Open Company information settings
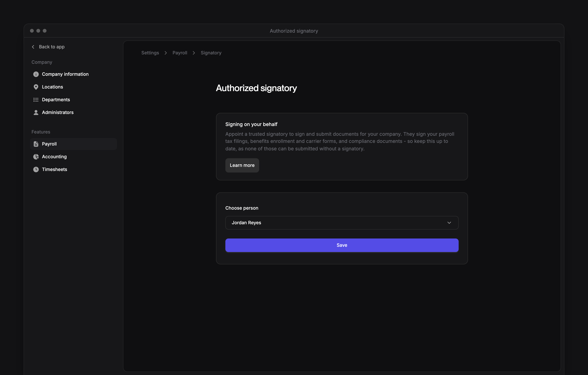This screenshot has height=375, width=588. pyautogui.click(x=73, y=74)
